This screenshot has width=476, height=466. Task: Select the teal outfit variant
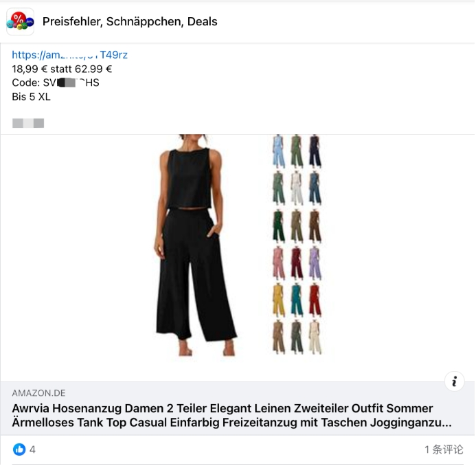coord(297,300)
